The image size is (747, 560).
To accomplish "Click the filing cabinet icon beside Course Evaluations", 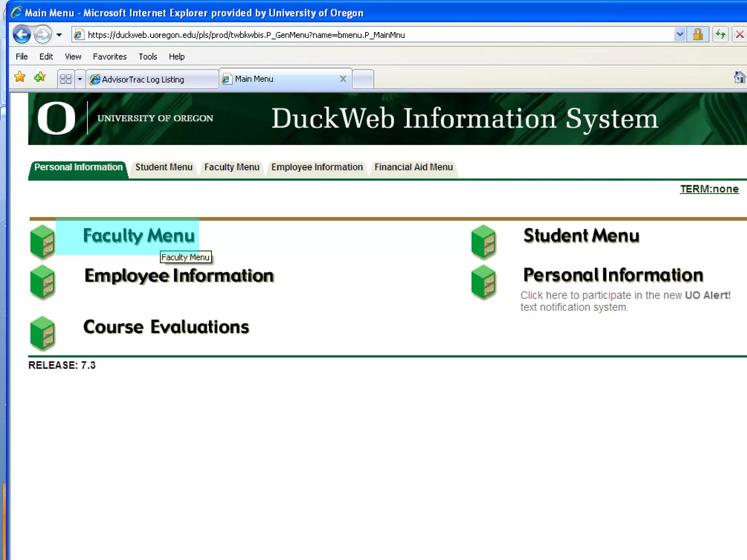I will click(x=43, y=333).
